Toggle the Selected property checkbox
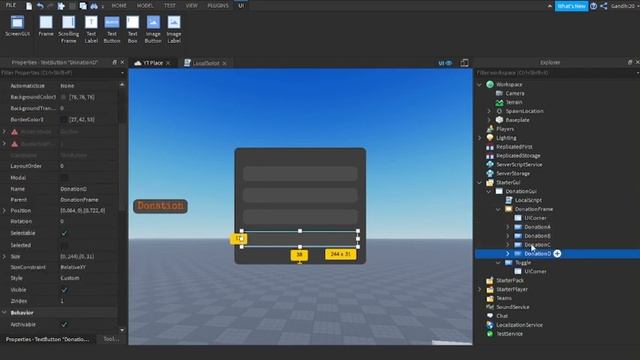 click(x=64, y=245)
